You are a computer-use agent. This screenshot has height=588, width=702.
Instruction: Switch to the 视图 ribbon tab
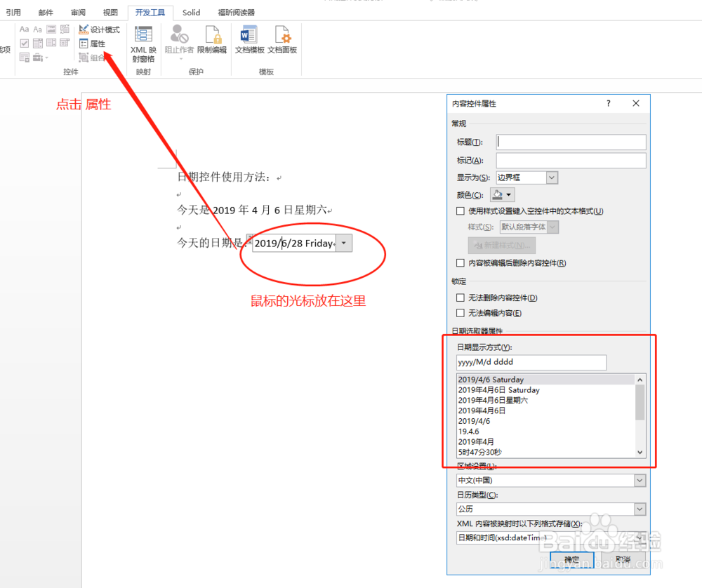[x=110, y=13]
